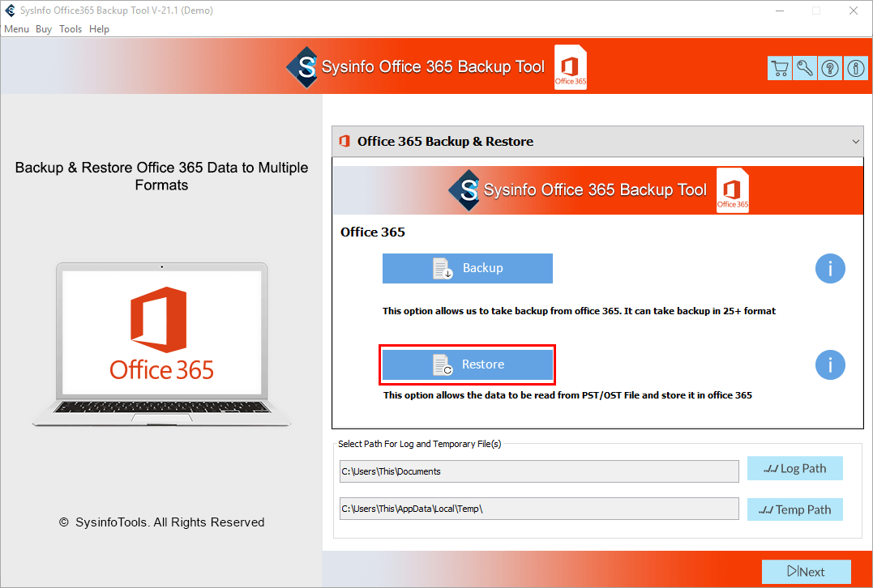Click the Backup option description text
Viewport: 873px width, 588px height.
[x=579, y=311]
